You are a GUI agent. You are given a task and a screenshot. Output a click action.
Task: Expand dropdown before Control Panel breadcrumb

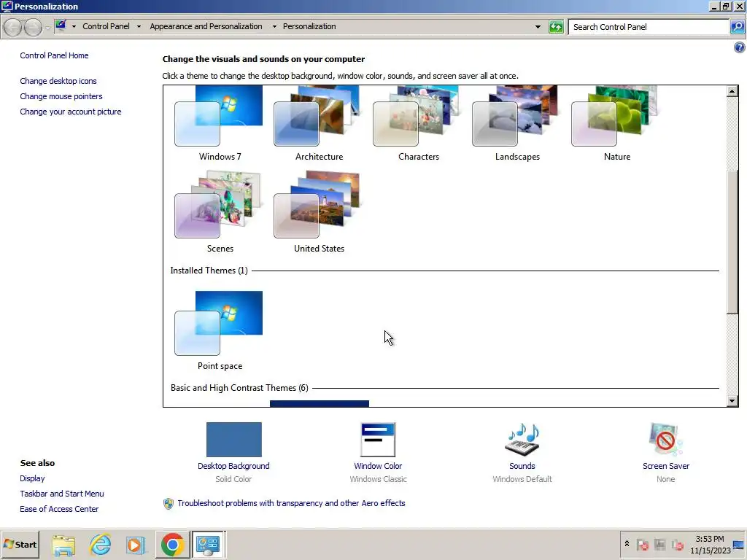74,27
